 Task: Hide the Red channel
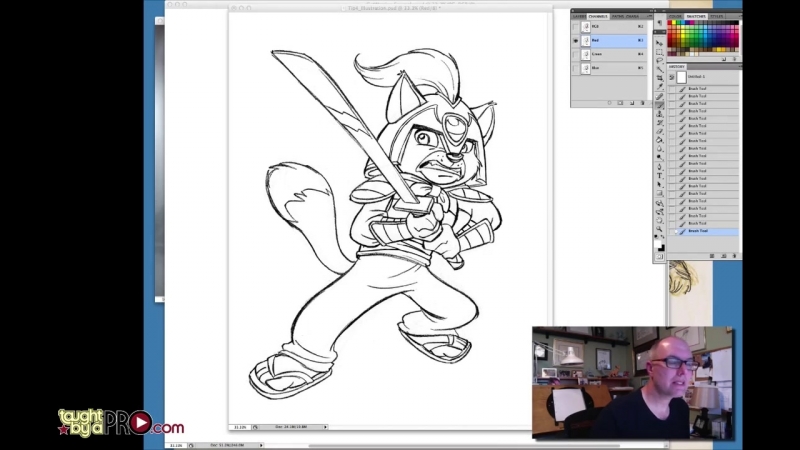click(x=576, y=40)
